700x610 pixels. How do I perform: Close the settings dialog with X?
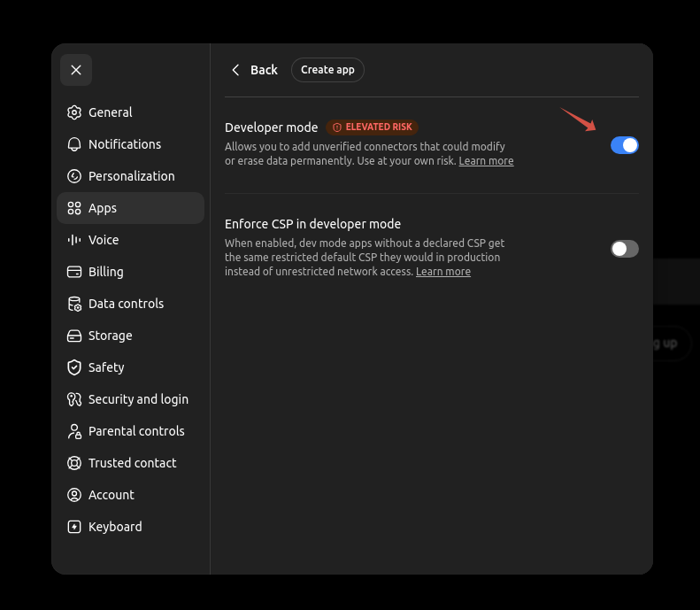coord(76,70)
